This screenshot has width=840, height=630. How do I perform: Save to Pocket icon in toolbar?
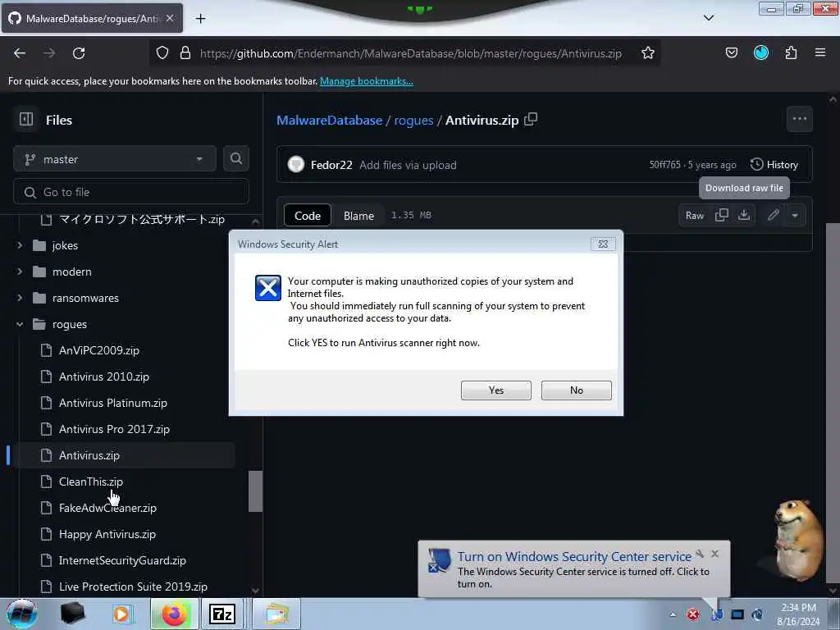pyautogui.click(x=731, y=52)
